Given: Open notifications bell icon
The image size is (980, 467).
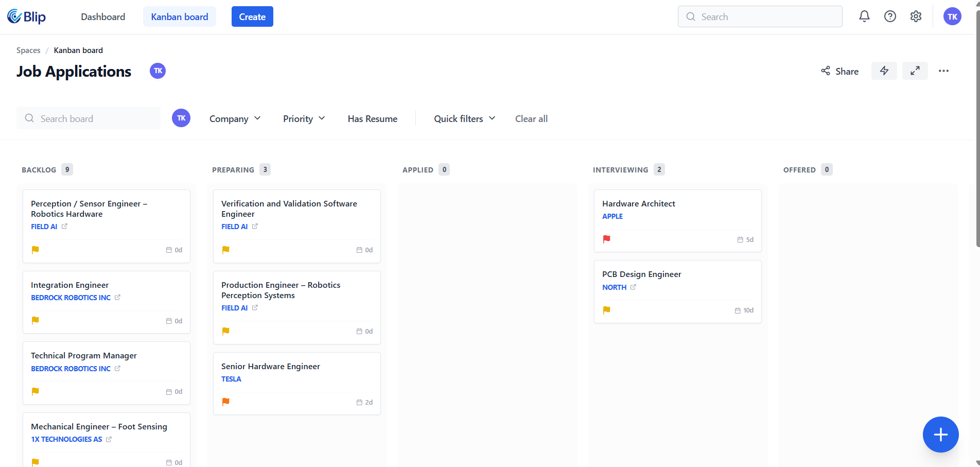Looking at the screenshot, I should 864,16.
